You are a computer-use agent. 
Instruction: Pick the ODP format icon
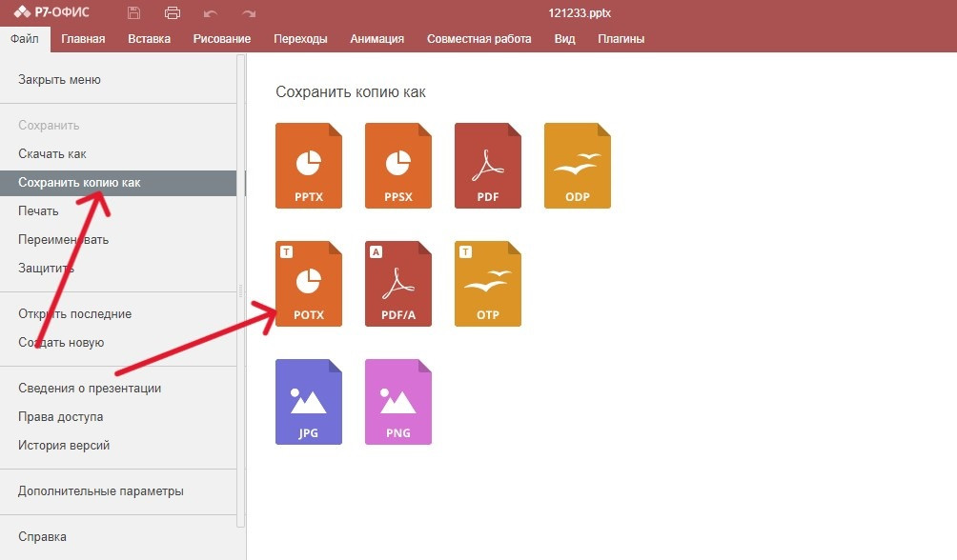pos(577,166)
